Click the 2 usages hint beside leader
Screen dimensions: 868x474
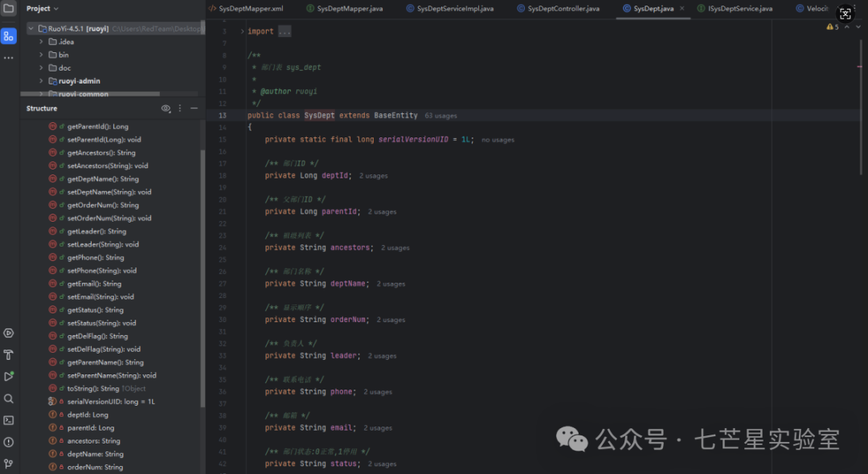[382, 356]
